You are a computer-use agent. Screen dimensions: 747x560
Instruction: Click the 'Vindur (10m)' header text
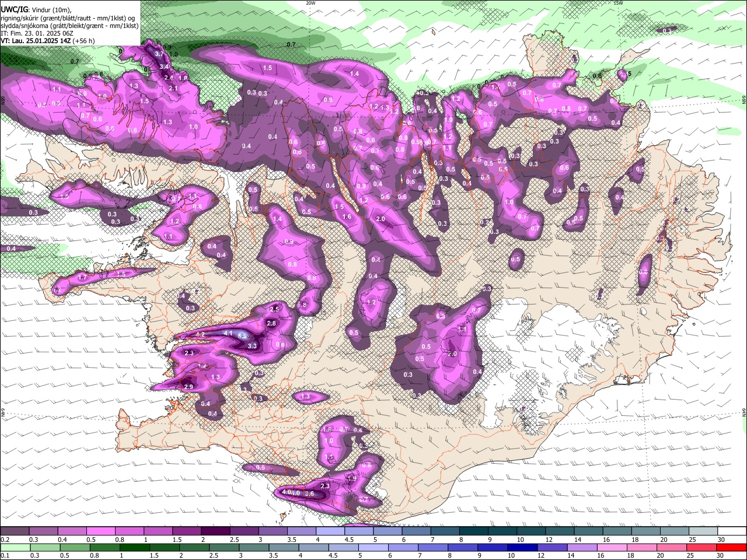(51, 9)
